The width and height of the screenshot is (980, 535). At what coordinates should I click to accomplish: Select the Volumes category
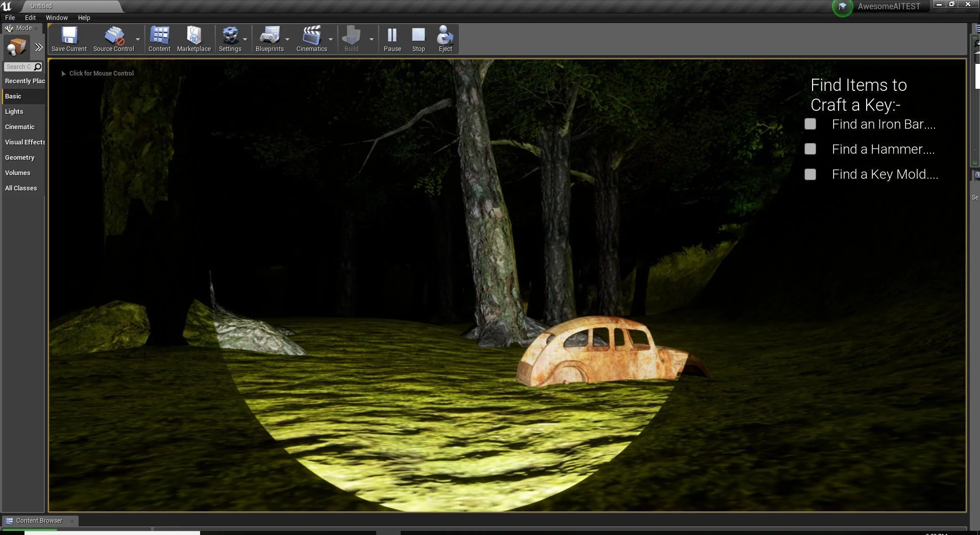[24, 173]
